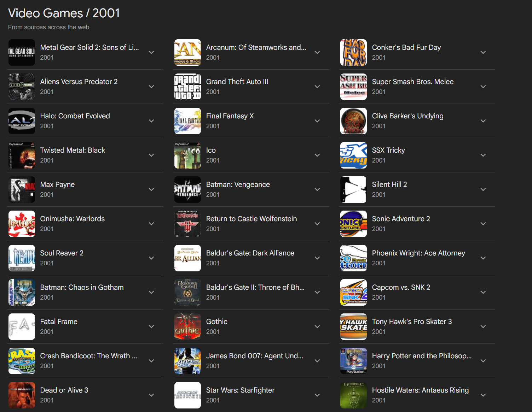The width and height of the screenshot is (532, 412).
Task: Select the Fatal Frame cover image
Action: (22, 326)
